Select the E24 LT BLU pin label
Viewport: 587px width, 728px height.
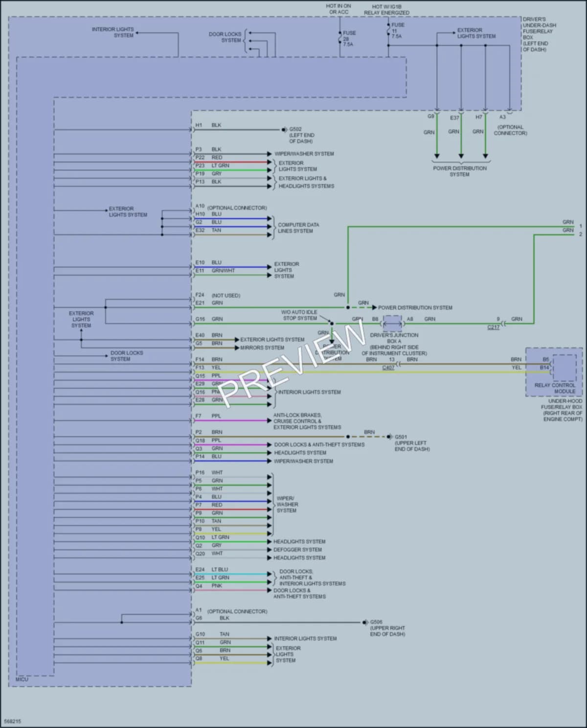(212, 570)
